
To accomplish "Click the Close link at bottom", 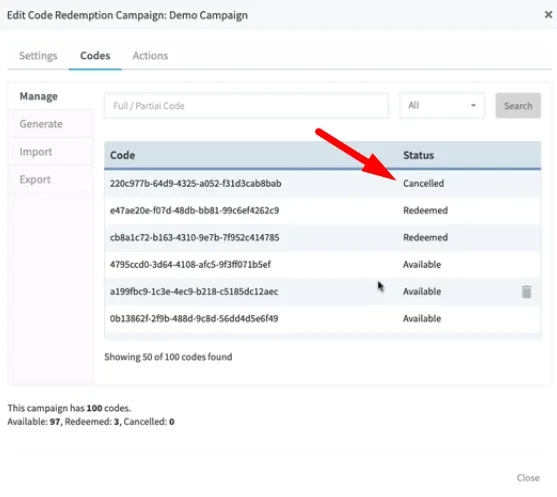I will (528, 478).
